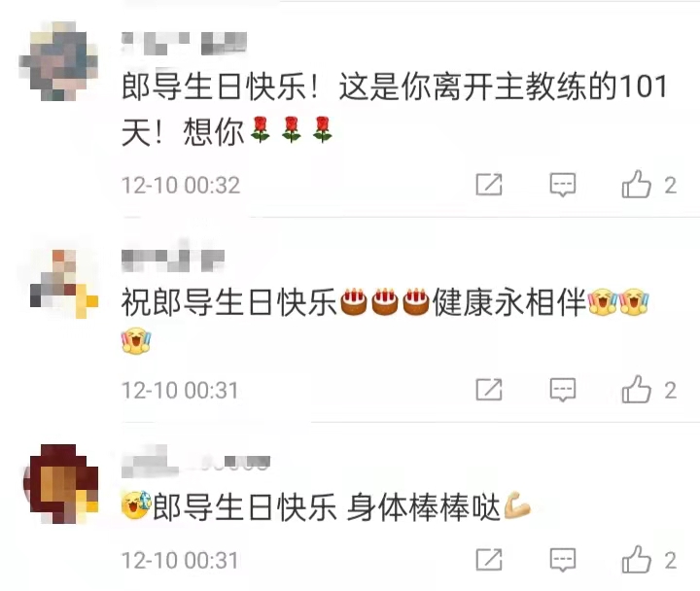Select the comment text 这是你离开主教练的101天
The width and height of the screenshot is (700, 591).
click(395, 109)
